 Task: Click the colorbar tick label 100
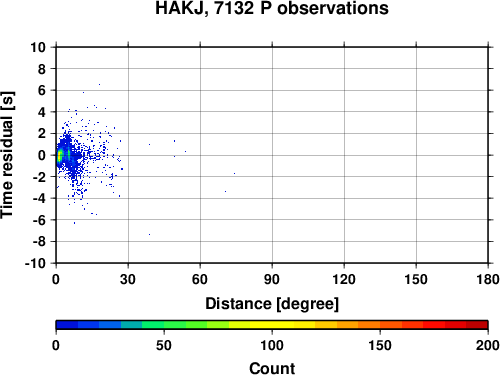272,345
